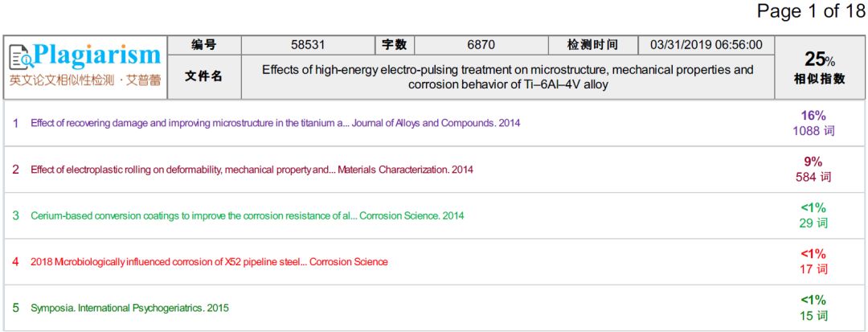This screenshot has height=332, width=868.
Task: Select the 1088 word count of source 1
Action: point(813,130)
